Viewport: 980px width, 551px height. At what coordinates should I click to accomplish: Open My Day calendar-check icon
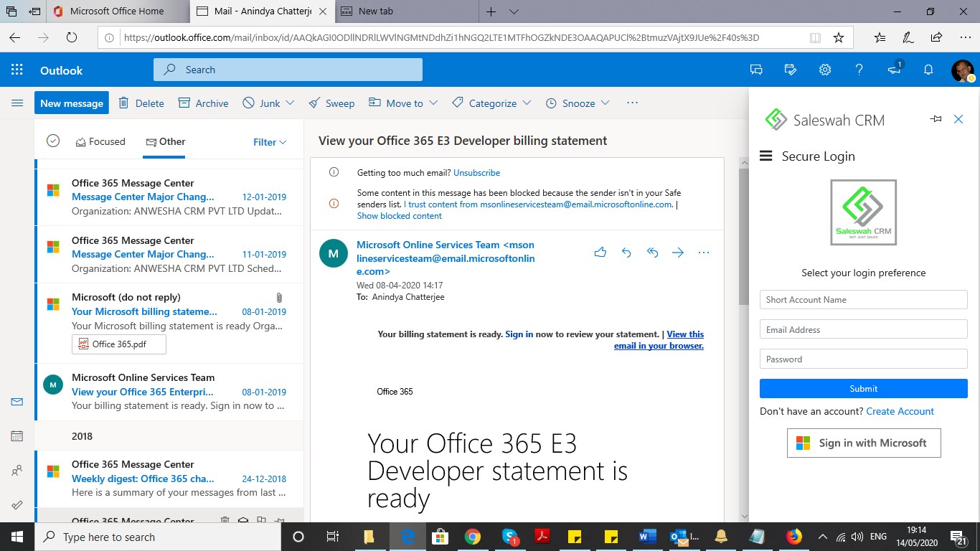(791, 70)
